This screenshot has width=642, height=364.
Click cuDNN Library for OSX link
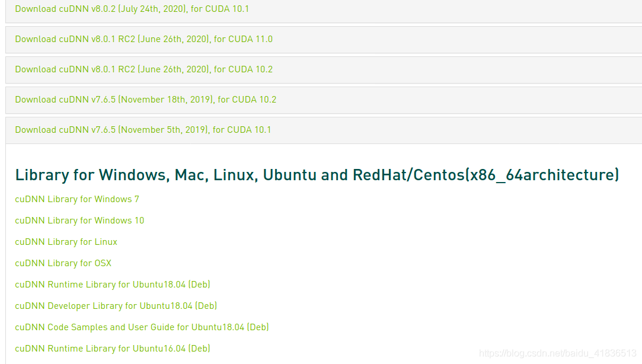tap(63, 263)
